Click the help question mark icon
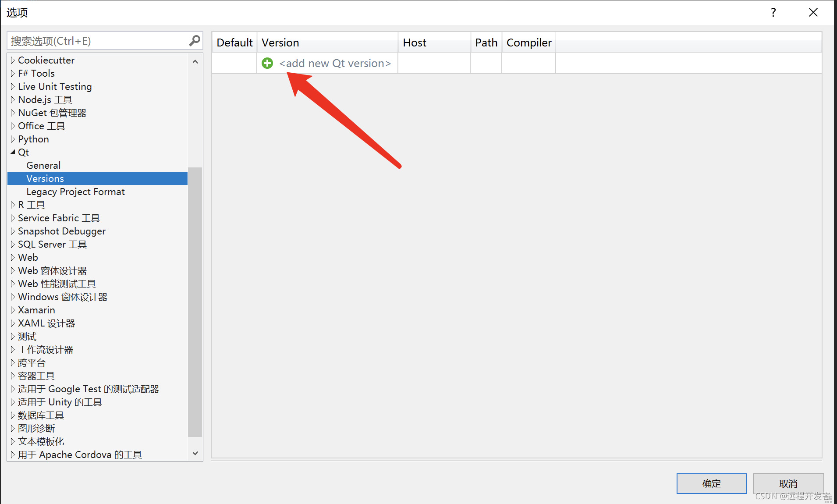This screenshot has height=504, width=837. pos(773,12)
